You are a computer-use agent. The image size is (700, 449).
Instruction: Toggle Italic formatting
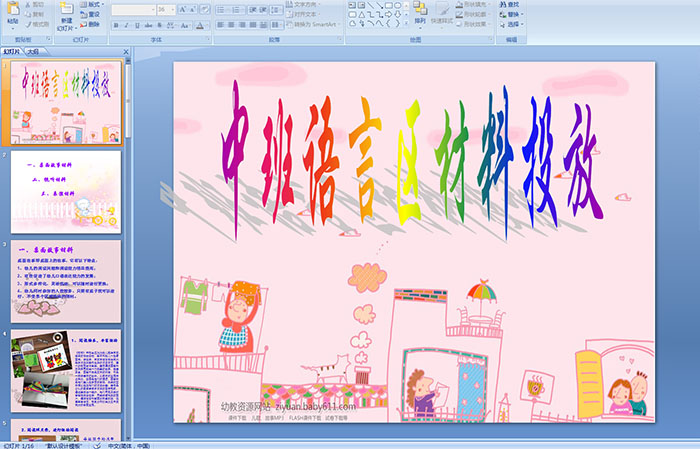(126, 25)
